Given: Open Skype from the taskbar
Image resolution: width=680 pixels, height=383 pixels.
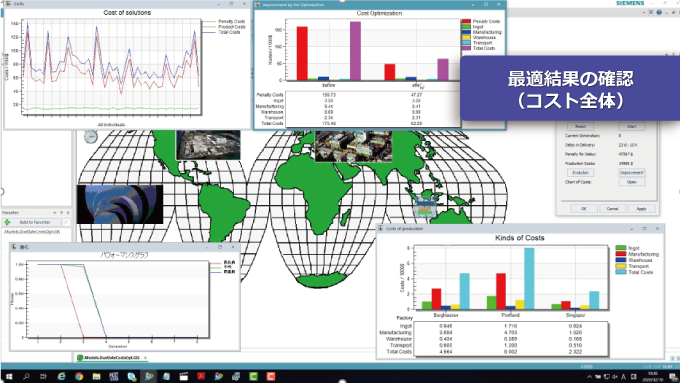Looking at the screenshot, I should point(131,376).
